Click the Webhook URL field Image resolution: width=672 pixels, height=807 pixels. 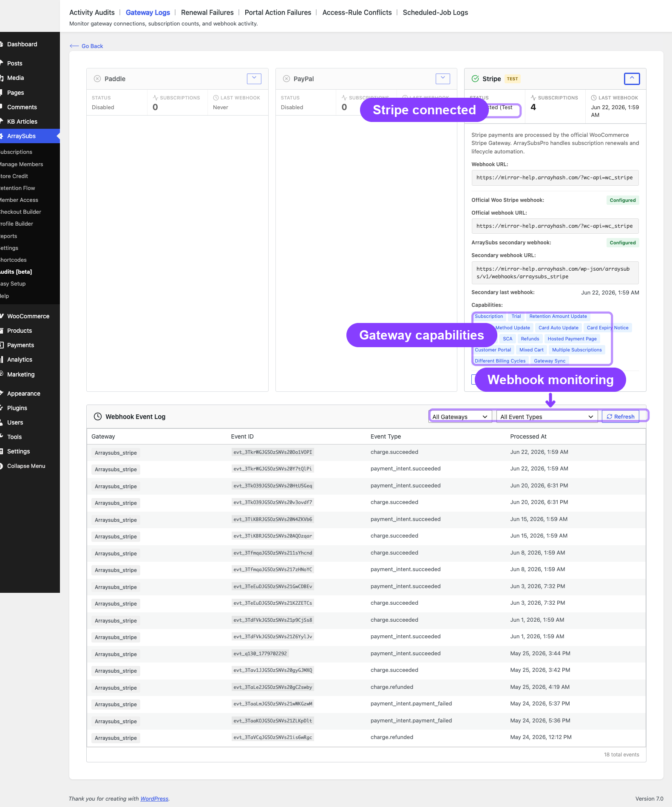[555, 178]
